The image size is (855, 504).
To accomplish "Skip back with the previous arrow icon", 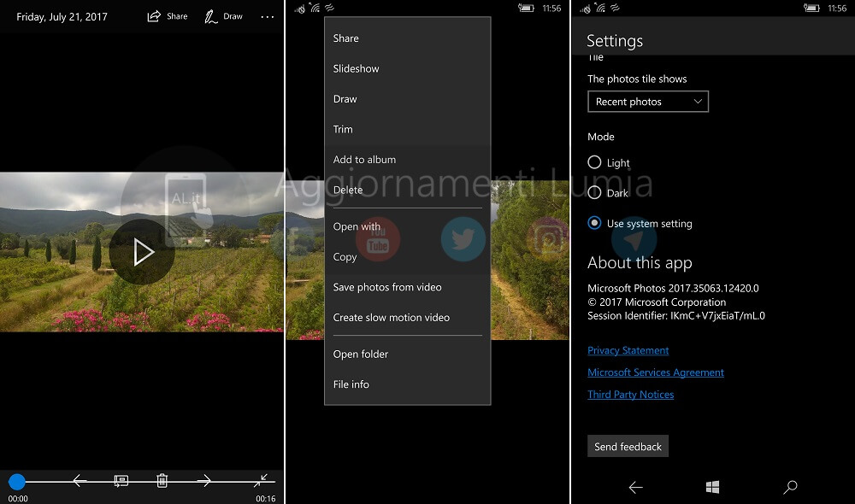I will pyautogui.click(x=79, y=481).
